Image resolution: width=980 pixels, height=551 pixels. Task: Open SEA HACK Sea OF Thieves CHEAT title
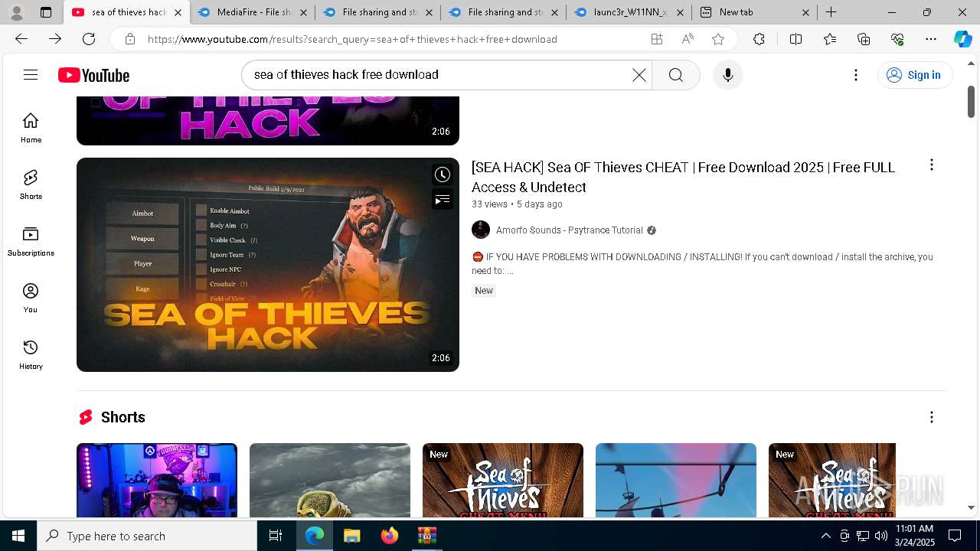click(x=683, y=177)
